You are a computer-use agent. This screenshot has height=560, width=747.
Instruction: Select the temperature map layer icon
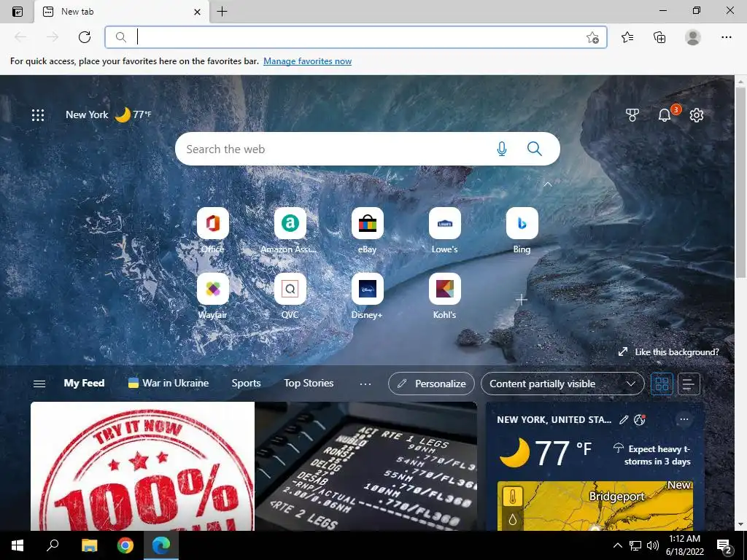[x=513, y=497]
